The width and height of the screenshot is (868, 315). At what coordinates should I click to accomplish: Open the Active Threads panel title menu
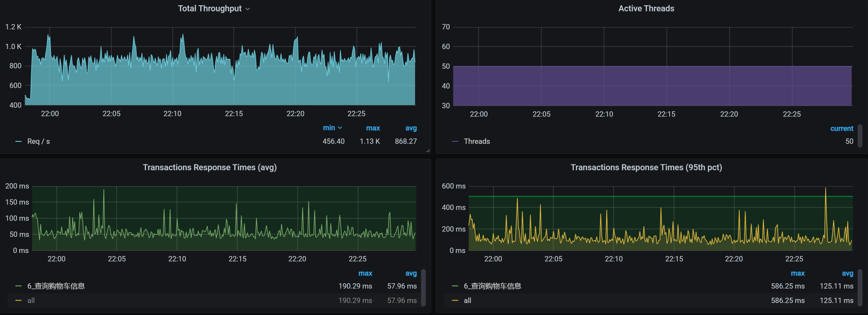[646, 9]
